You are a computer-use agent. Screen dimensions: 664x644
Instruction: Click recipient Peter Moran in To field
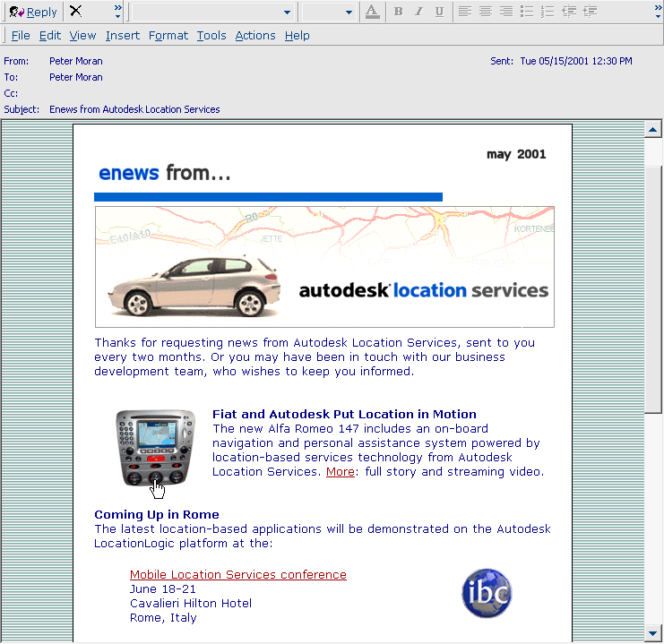point(76,77)
